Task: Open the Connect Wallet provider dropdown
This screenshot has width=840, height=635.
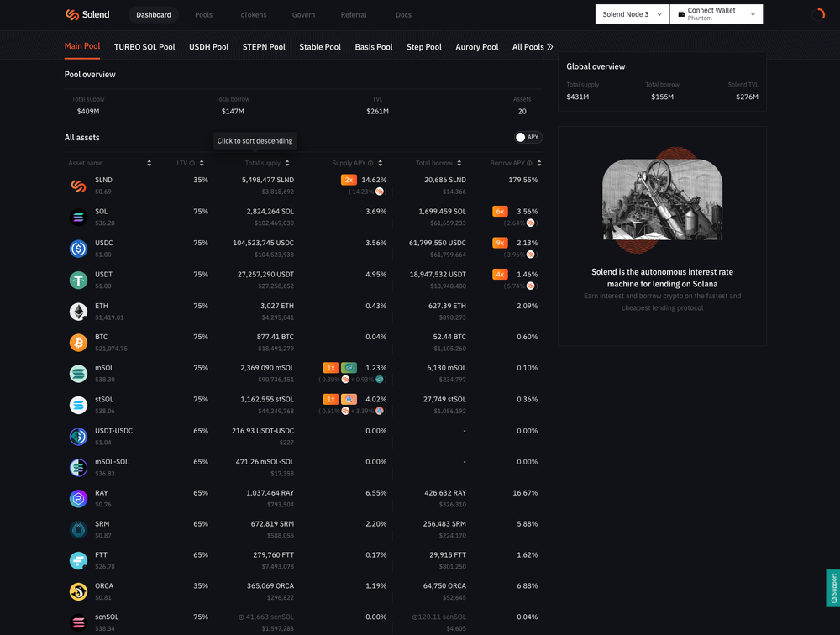Action: click(x=751, y=14)
